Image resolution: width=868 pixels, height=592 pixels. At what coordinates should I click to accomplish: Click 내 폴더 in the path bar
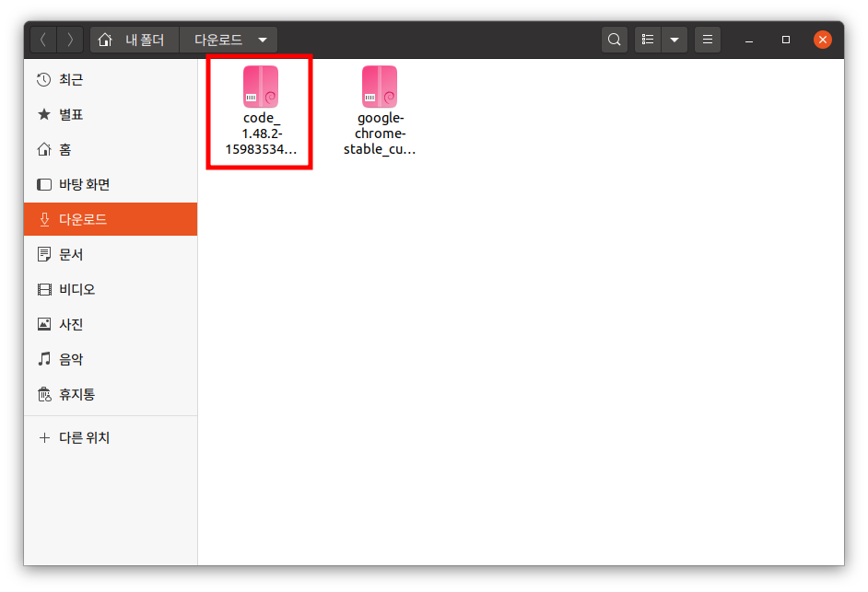click(145, 40)
